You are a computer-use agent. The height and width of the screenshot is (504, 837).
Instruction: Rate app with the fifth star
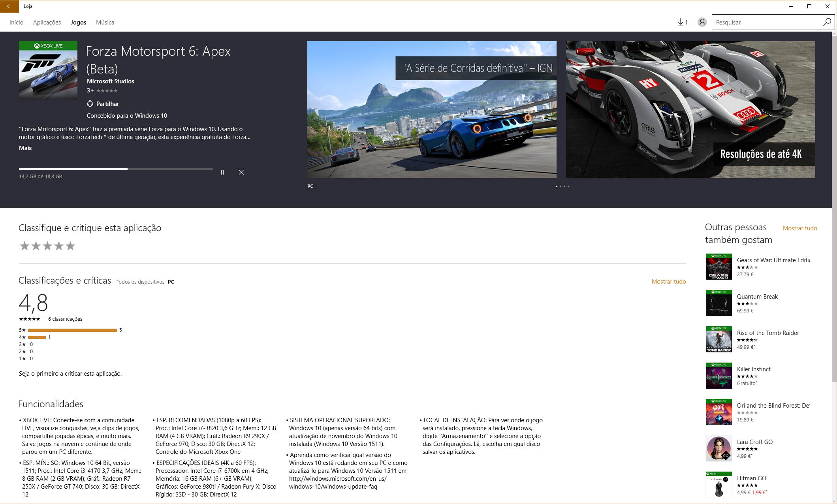coord(70,246)
